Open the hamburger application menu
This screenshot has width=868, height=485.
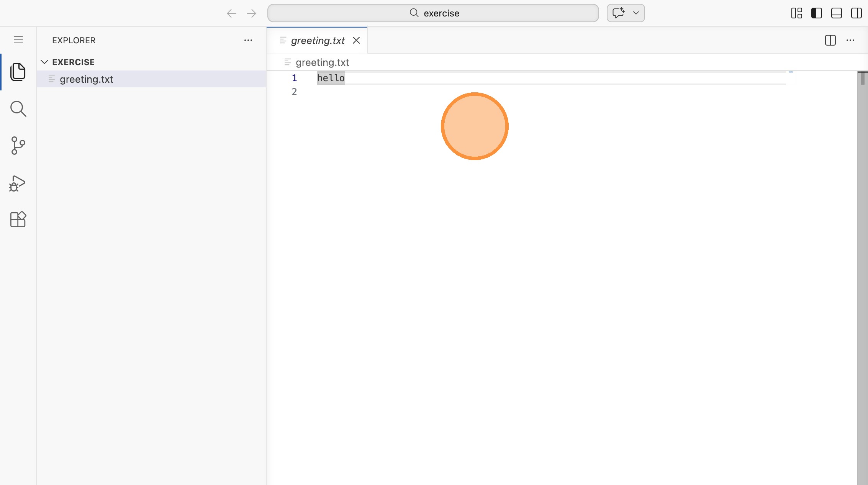click(18, 40)
